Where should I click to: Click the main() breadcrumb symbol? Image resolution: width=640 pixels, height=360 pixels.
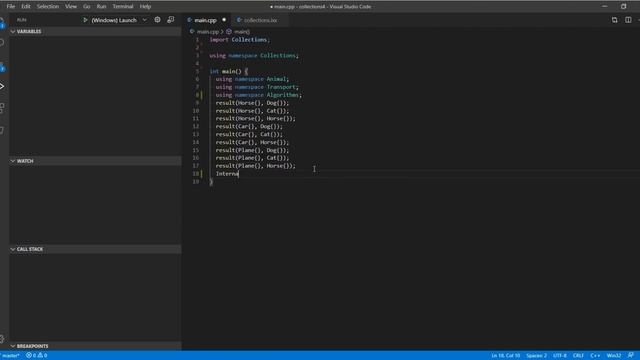(242, 31)
